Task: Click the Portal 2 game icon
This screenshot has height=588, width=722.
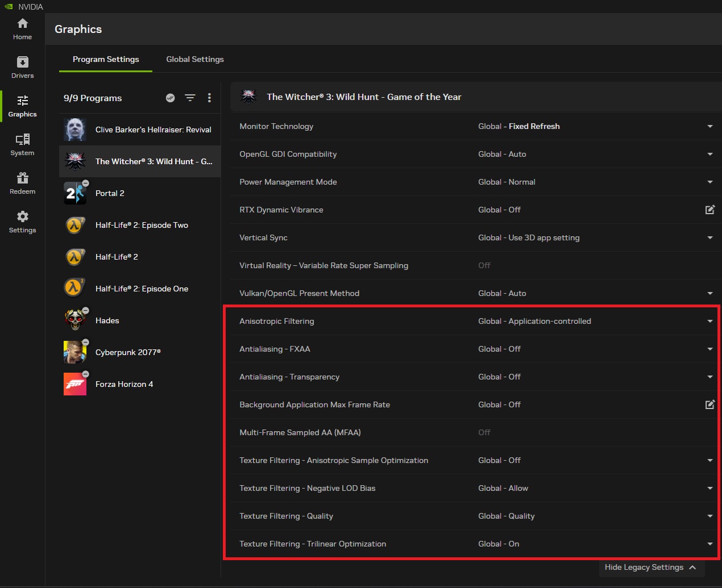Action: [75, 193]
